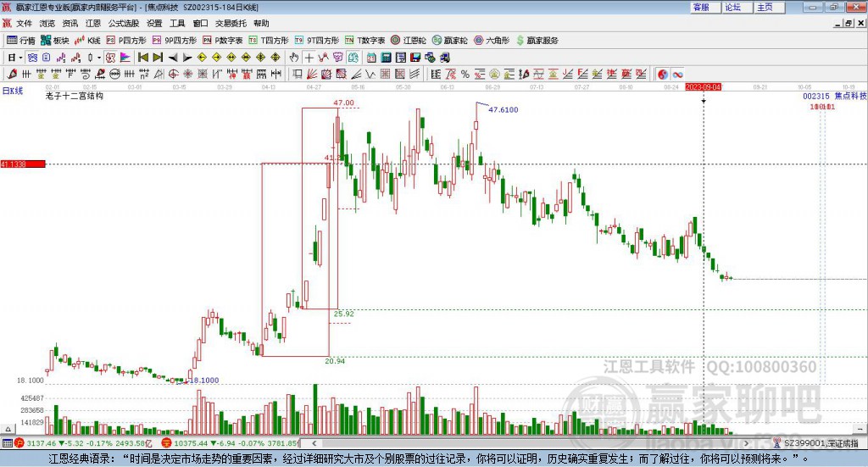Screen dimensions: 868x467
Task: Toggle the infinity loop icon
Action: point(677,74)
